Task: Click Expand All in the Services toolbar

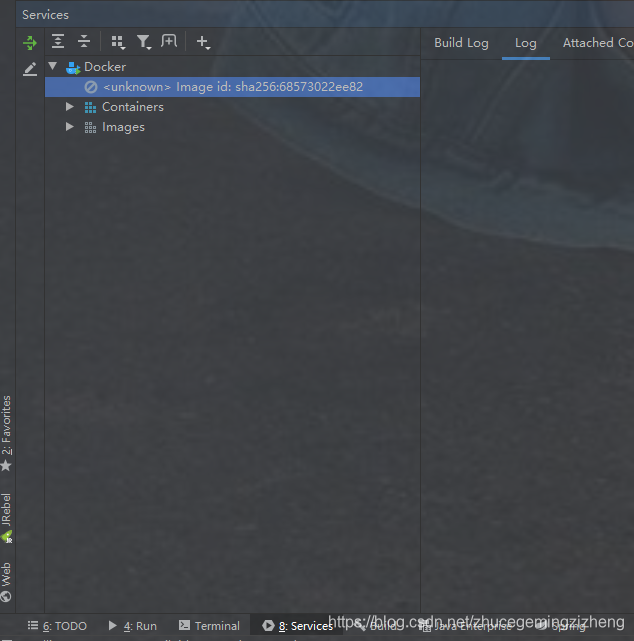Action: pos(58,41)
